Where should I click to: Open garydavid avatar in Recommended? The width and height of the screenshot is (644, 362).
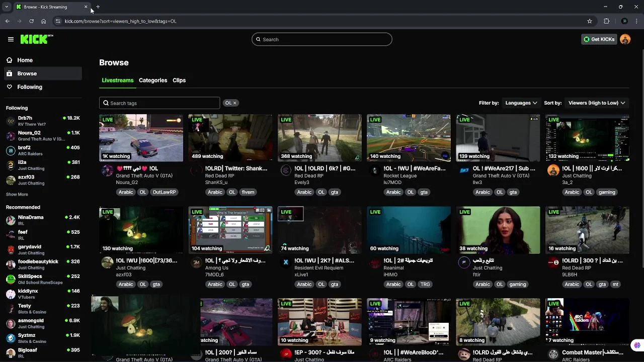(11, 250)
